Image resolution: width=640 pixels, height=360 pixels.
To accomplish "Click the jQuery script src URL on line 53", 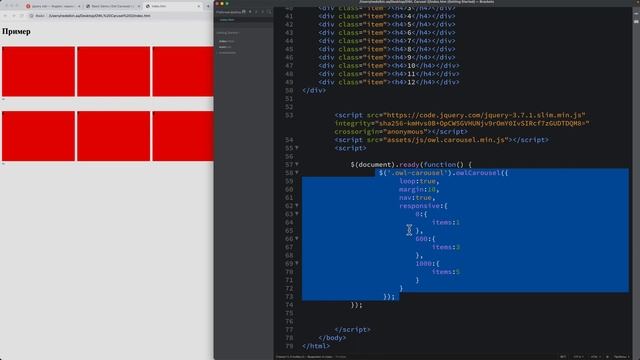I will (483, 115).
